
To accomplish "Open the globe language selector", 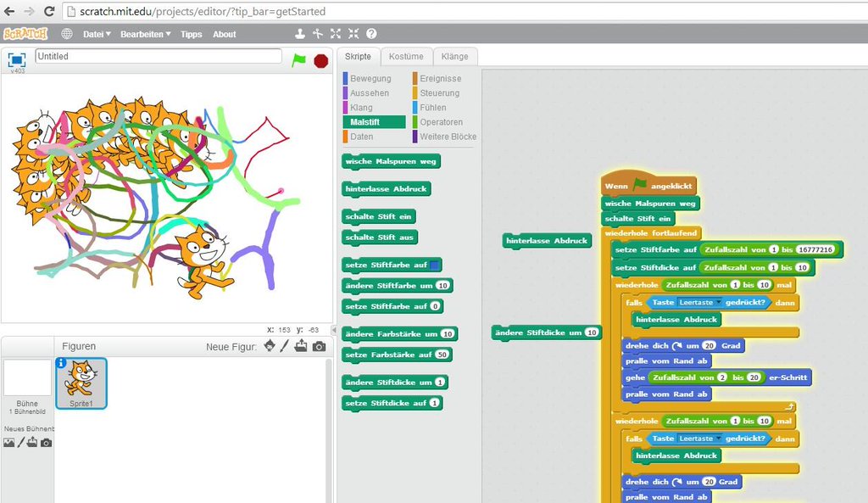I will (67, 34).
